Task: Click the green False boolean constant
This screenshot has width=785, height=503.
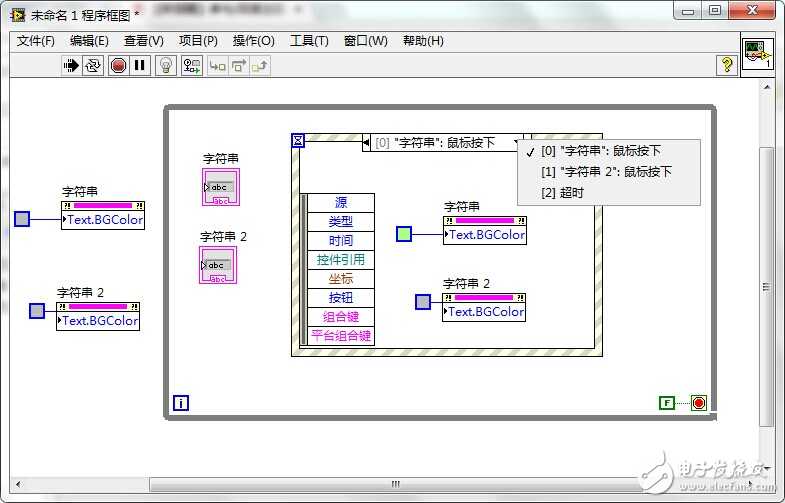Action: [667, 403]
